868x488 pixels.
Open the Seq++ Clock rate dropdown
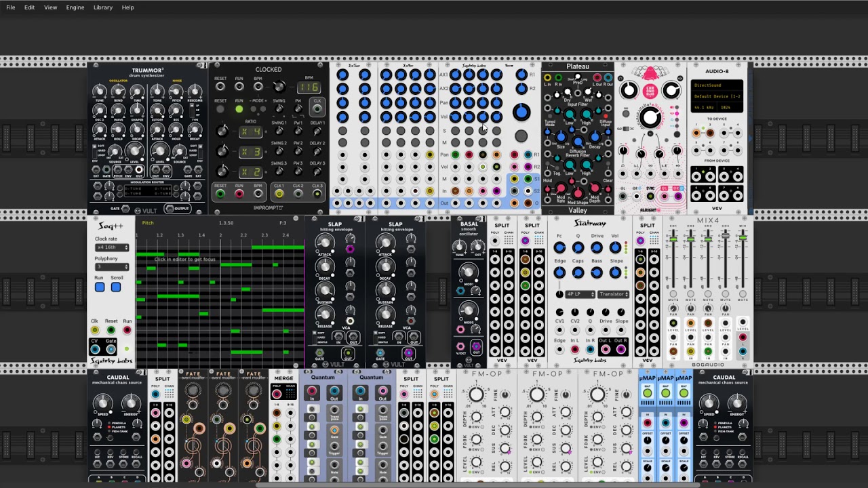(112, 247)
